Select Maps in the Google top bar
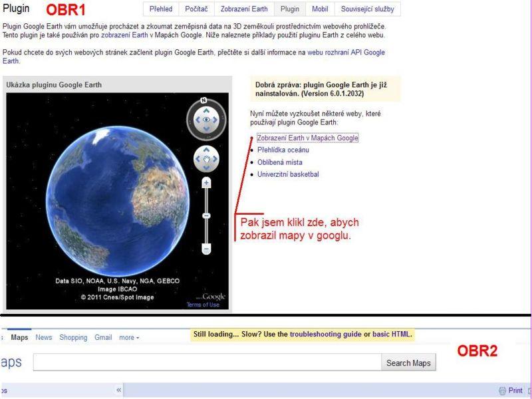Screen dimensions: 532x399 19,338
